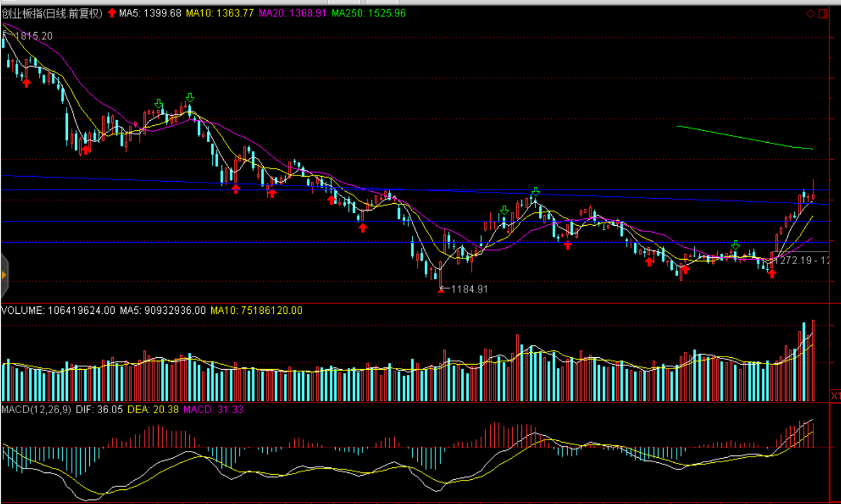
Task: Toggle the split-panel icon at top right
Action: (823, 14)
